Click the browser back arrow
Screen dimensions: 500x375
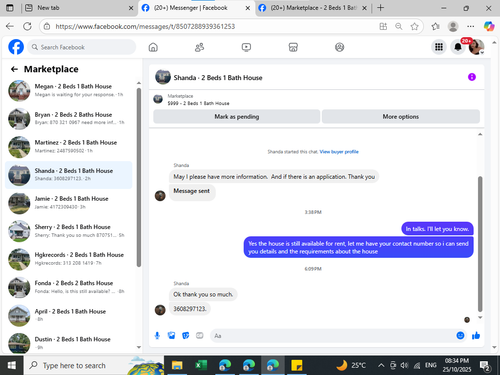click(x=10, y=26)
